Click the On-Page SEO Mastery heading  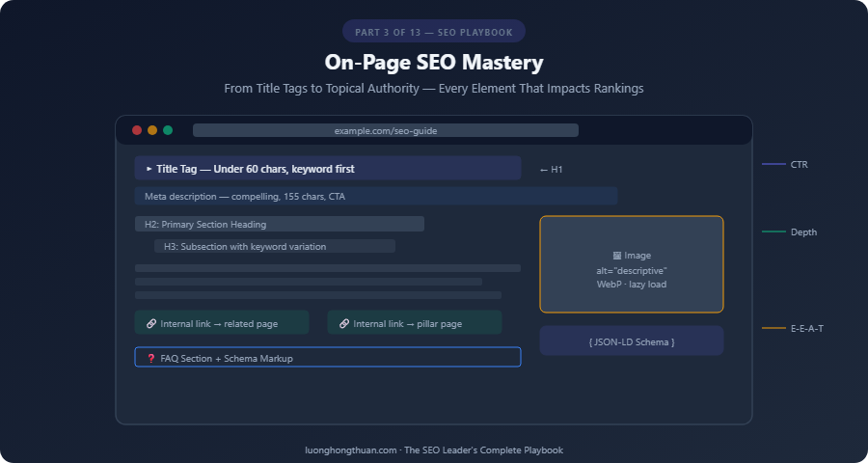[434, 63]
